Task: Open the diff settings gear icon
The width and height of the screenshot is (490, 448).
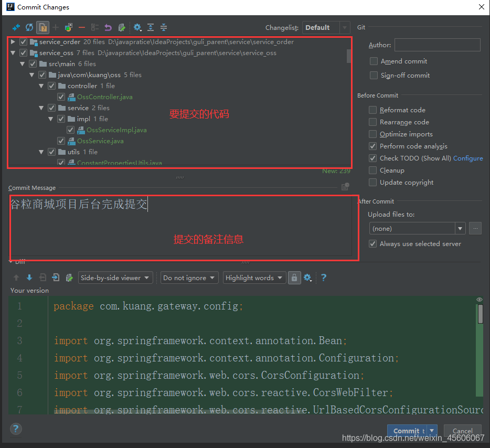Action: click(308, 278)
